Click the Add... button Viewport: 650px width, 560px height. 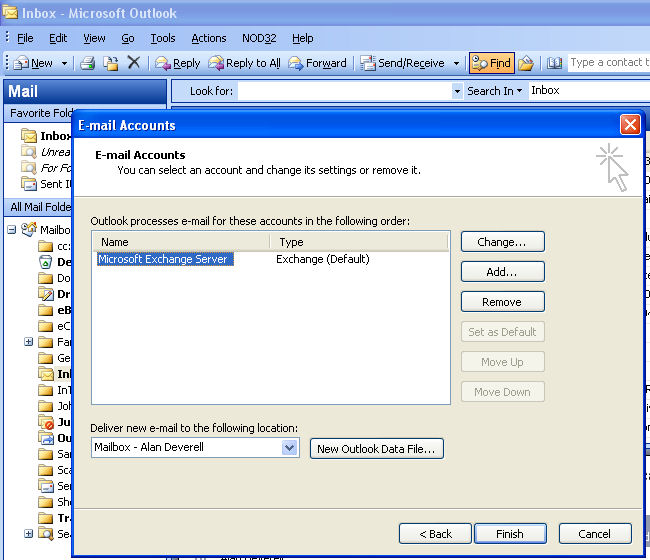pyautogui.click(x=502, y=272)
